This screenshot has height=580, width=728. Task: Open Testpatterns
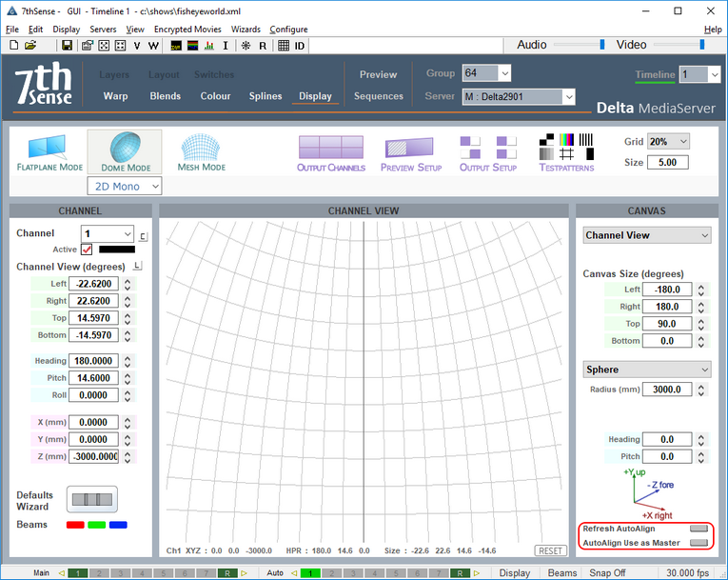click(566, 154)
